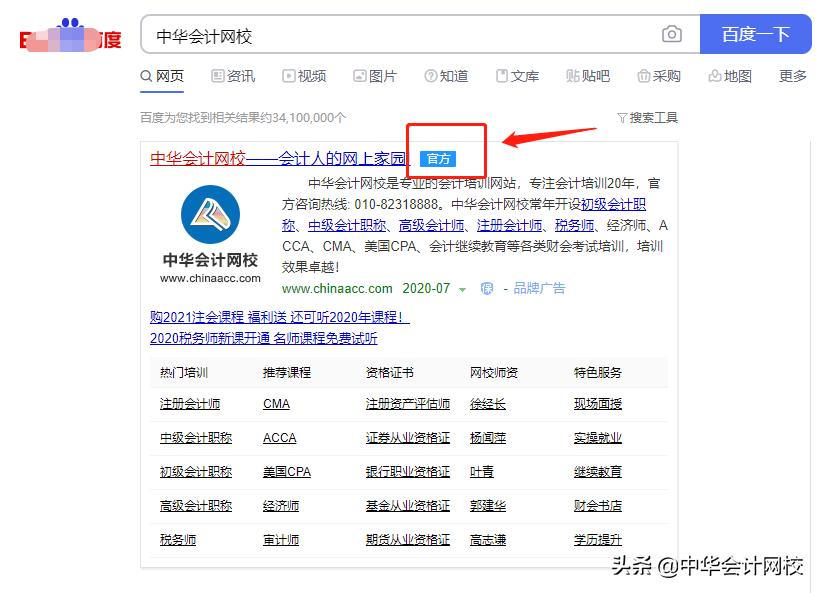Image resolution: width=820 pixels, height=593 pixels.
Task: Open the 高级会计师 link in description
Action: tap(431, 225)
